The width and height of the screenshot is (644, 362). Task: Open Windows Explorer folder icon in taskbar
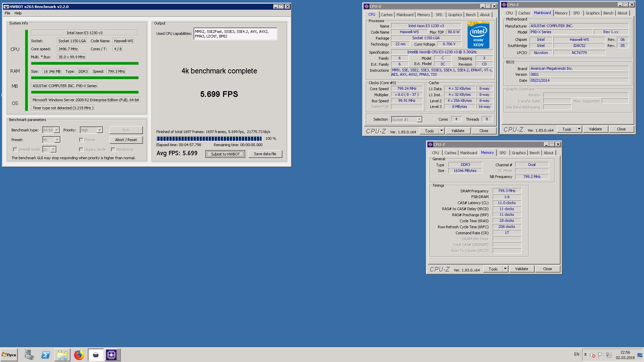tap(62, 355)
